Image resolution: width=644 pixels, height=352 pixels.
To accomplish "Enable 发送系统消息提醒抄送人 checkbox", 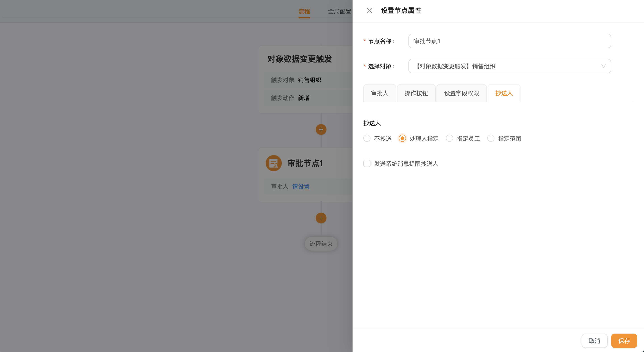I will pyautogui.click(x=367, y=164).
